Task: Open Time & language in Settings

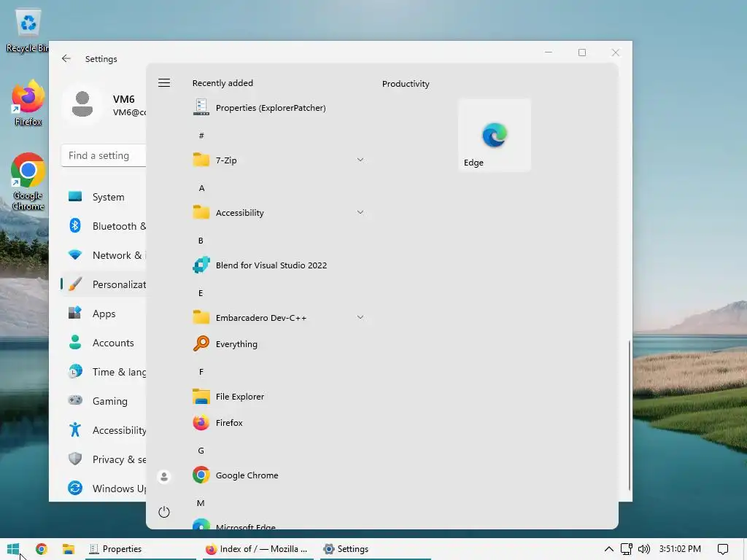Action: [x=104, y=372]
